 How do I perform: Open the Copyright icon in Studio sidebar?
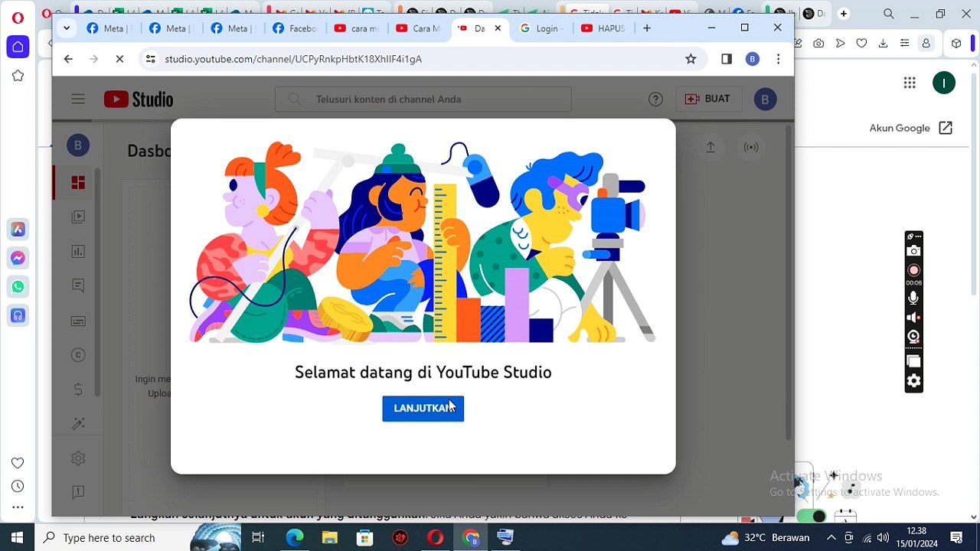(x=78, y=355)
